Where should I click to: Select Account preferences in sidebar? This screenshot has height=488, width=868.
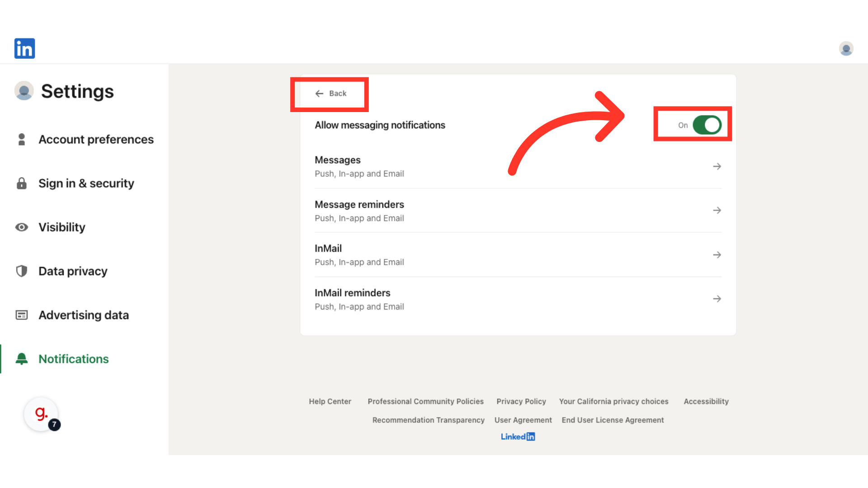tap(96, 139)
